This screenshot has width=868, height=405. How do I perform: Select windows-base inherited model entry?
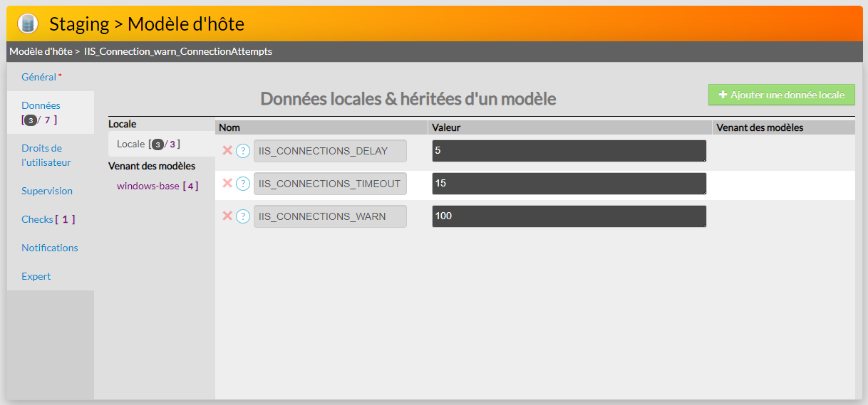pyautogui.click(x=148, y=186)
